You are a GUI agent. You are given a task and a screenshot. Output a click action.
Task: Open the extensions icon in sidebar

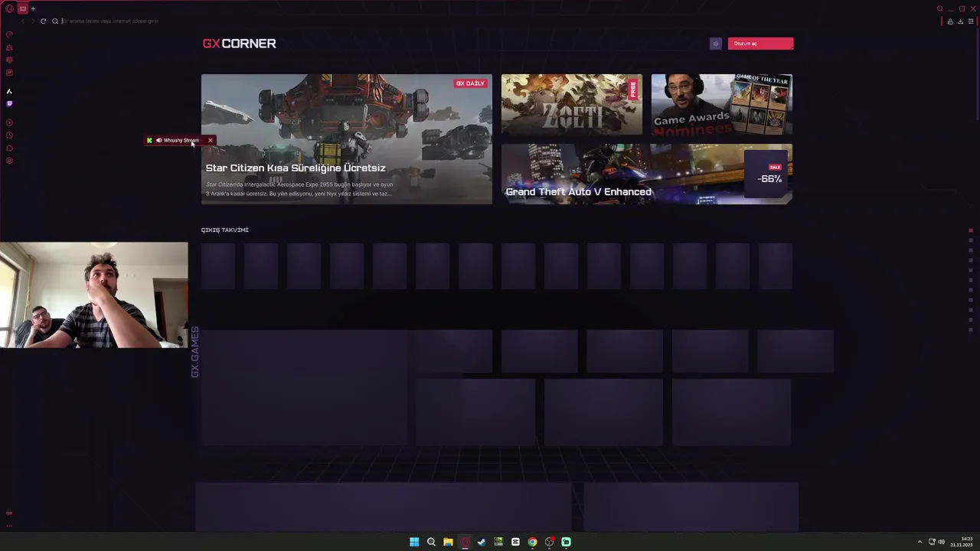(x=9, y=148)
